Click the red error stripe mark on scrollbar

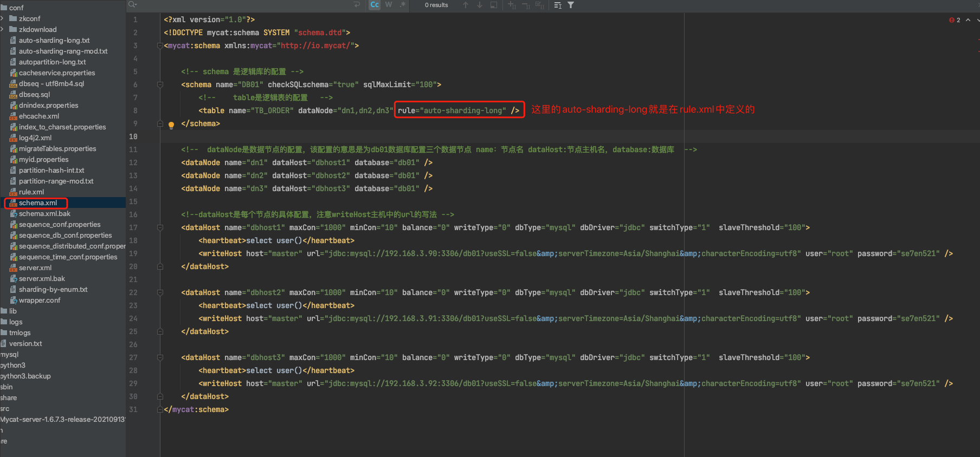(x=978, y=39)
